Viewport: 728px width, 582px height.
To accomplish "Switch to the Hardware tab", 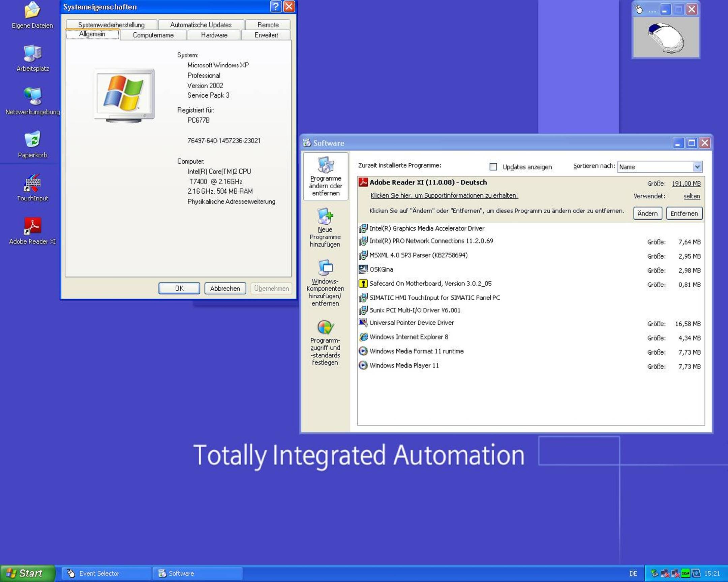I will (214, 35).
